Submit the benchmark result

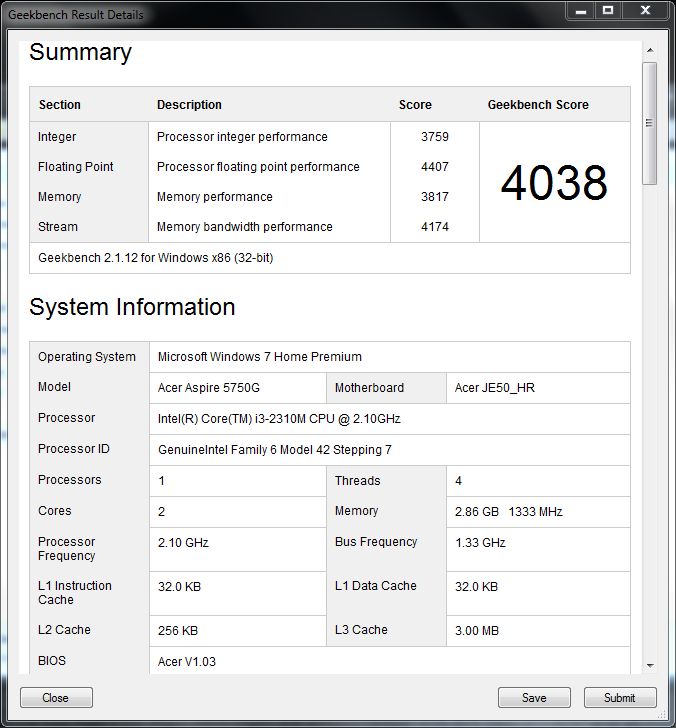click(x=620, y=697)
